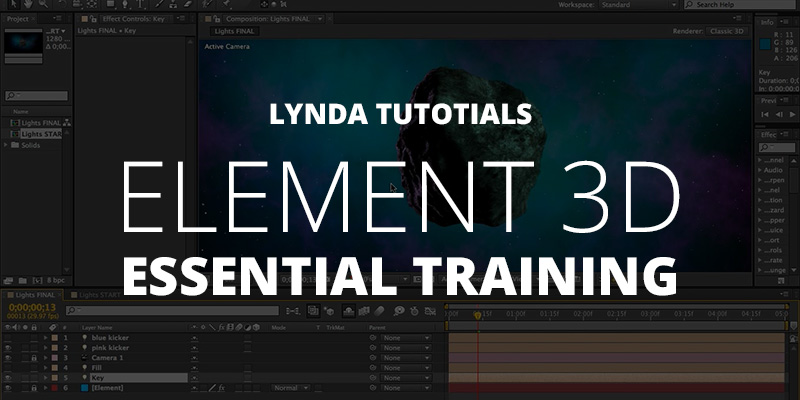The height and width of the screenshot is (400, 800).
Task: Click the current time indicator on ruler
Action: pos(478,315)
